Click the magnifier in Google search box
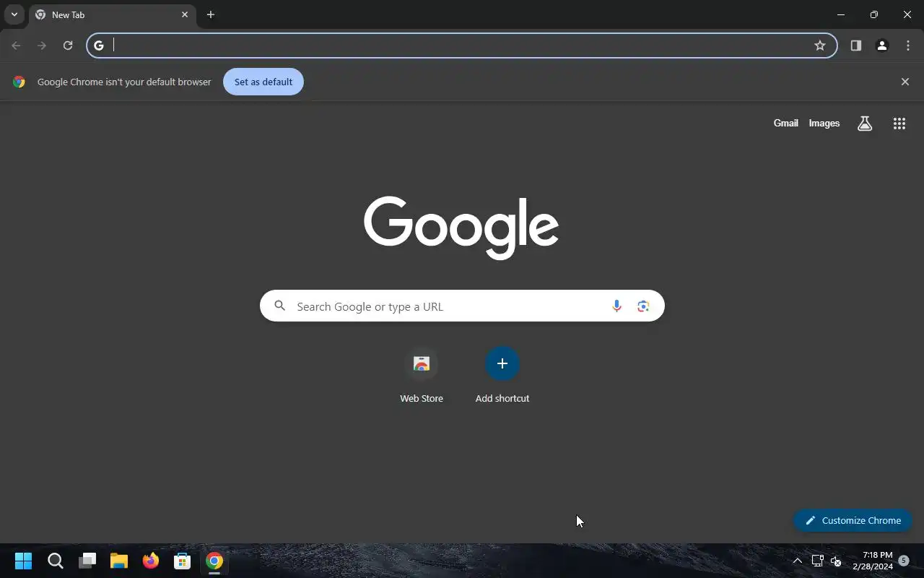Image resolution: width=924 pixels, height=578 pixels. tap(280, 306)
